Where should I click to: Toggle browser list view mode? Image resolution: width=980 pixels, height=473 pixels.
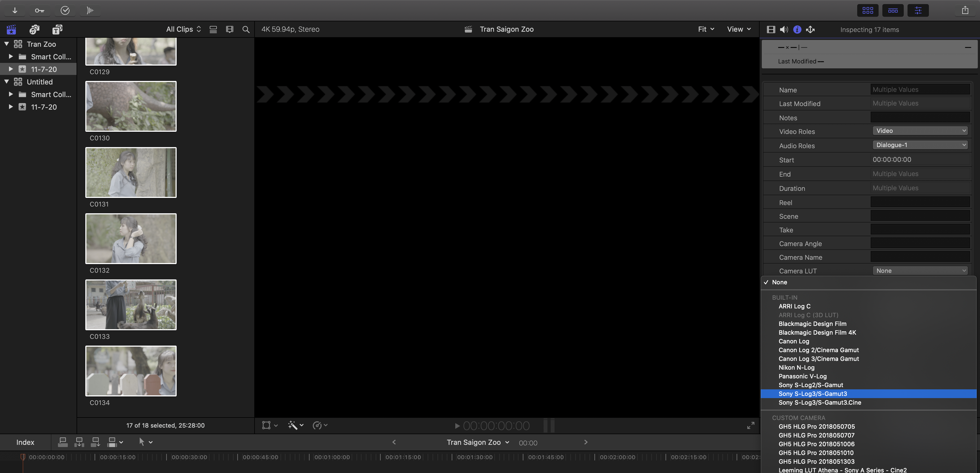coord(213,29)
